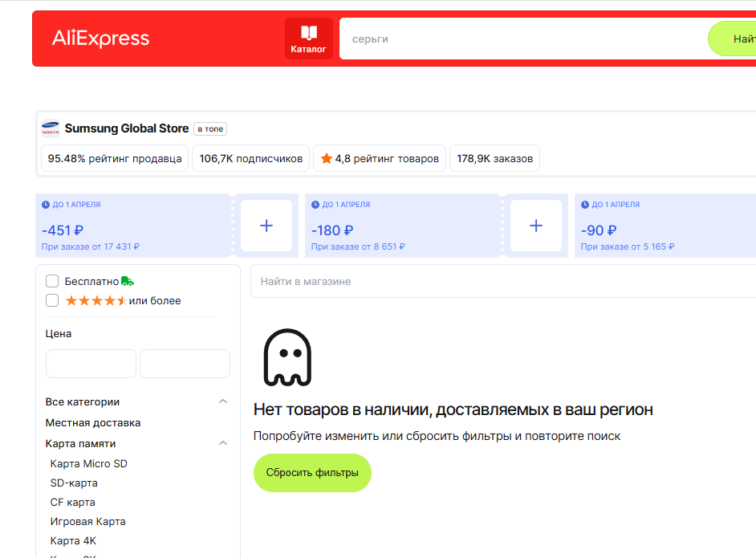Select the Карта Micro SD category
This screenshot has height=558, width=756.
click(89, 463)
